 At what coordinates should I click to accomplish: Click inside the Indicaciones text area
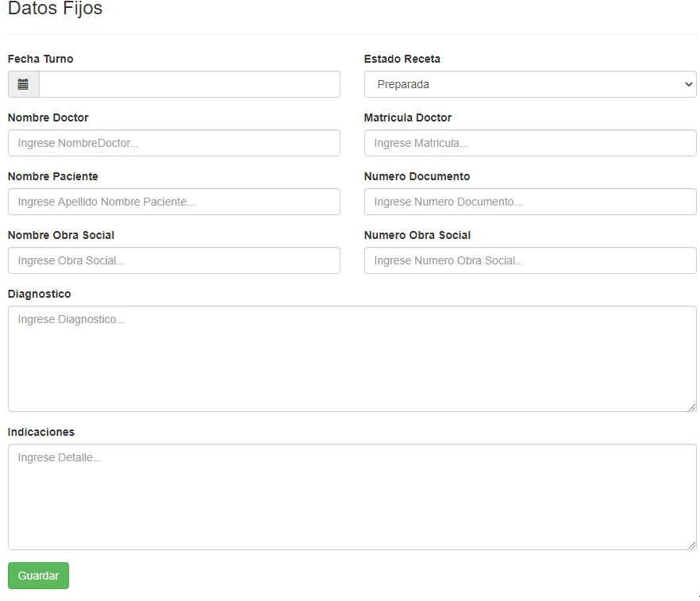(352, 497)
